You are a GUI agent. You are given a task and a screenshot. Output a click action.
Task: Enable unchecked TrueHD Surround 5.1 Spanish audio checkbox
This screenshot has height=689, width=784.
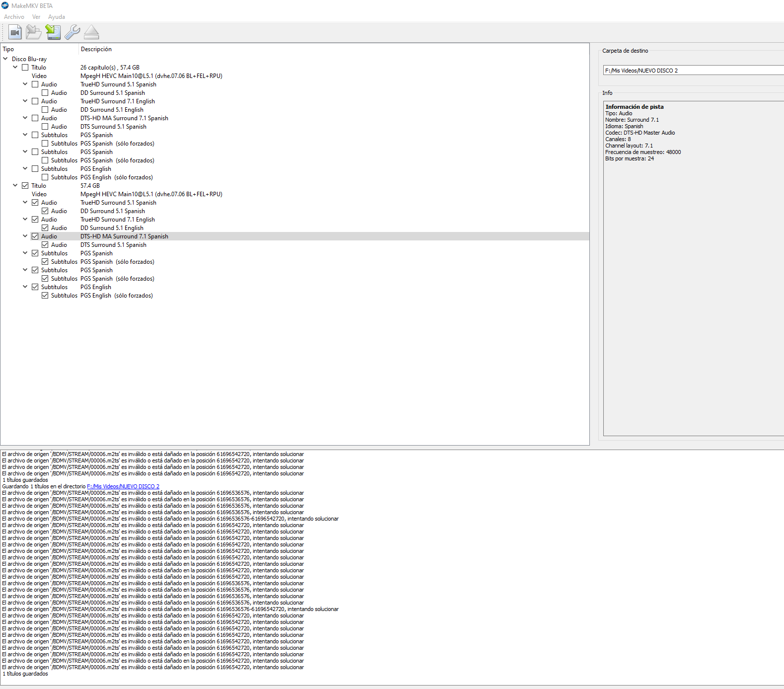[x=35, y=84]
